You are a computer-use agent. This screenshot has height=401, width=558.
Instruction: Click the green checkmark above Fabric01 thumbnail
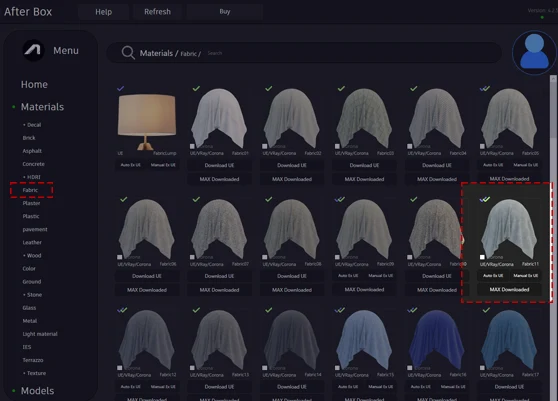click(196, 88)
